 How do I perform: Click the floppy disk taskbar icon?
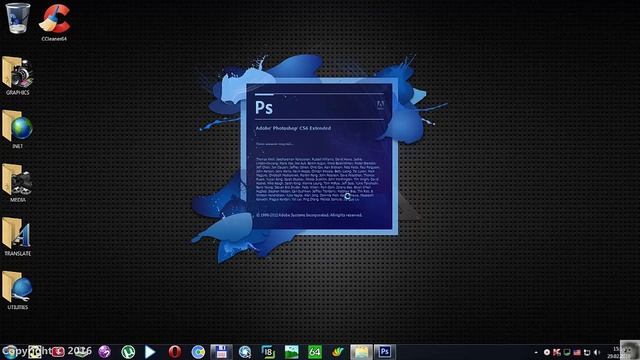coord(221,351)
